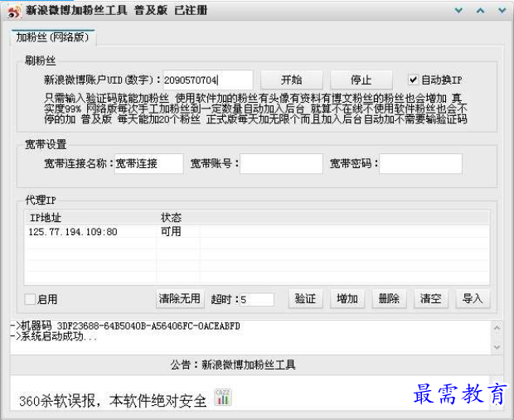The width and height of the screenshot is (514, 420).
Task: Click the rightmost down-chevron title bar icon
Action: [x=502, y=11]
